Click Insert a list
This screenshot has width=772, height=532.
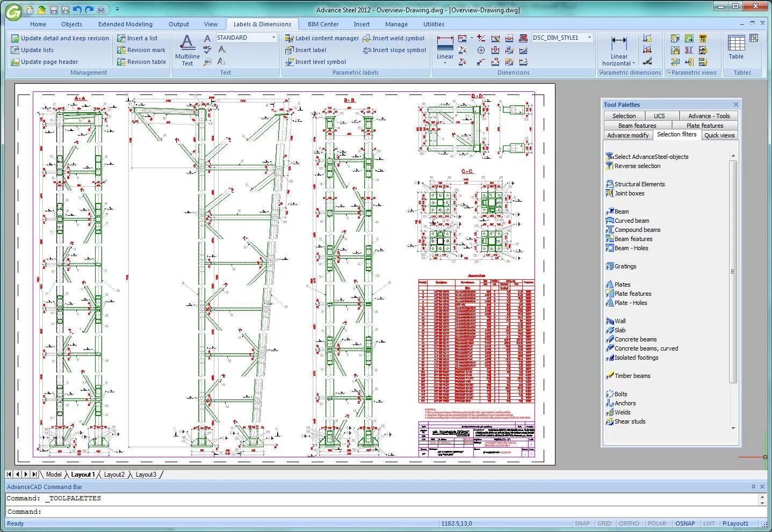[138, 38]
